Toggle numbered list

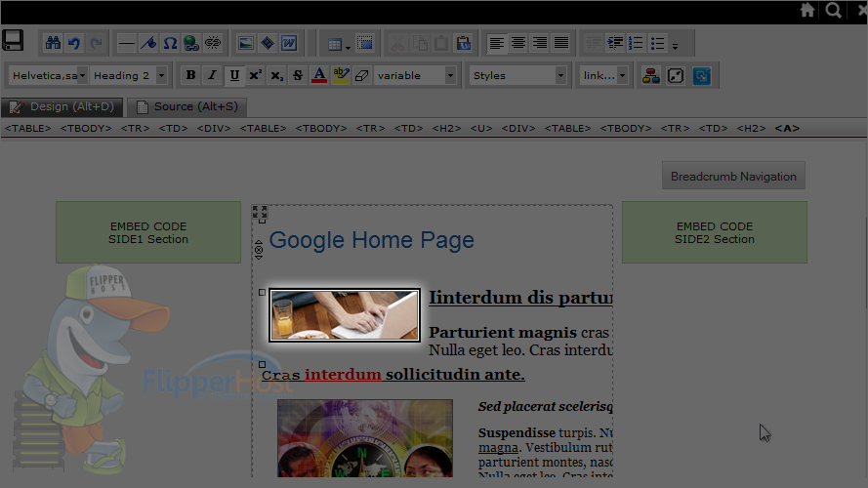(636, 43)
